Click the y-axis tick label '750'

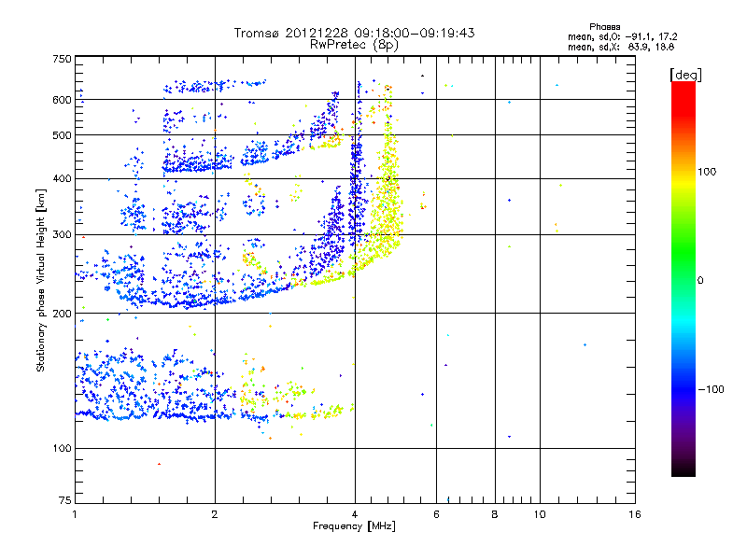[62, 59]
